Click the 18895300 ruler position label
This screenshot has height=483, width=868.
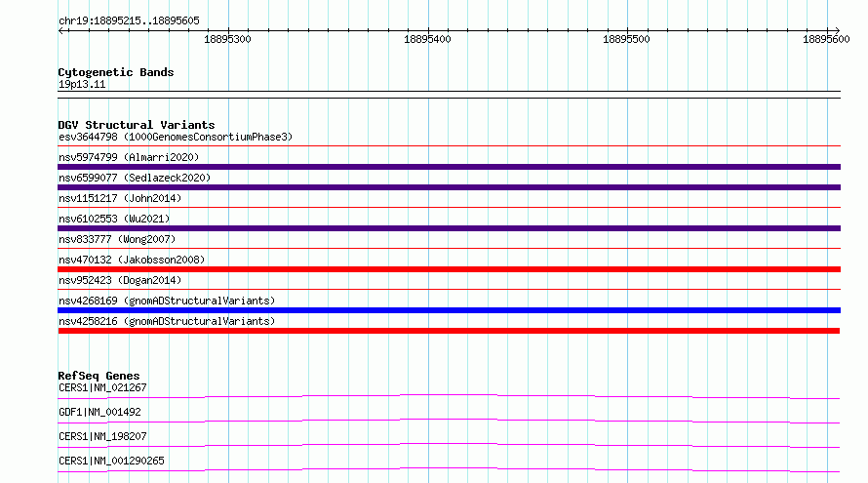[x=227, y=39]
